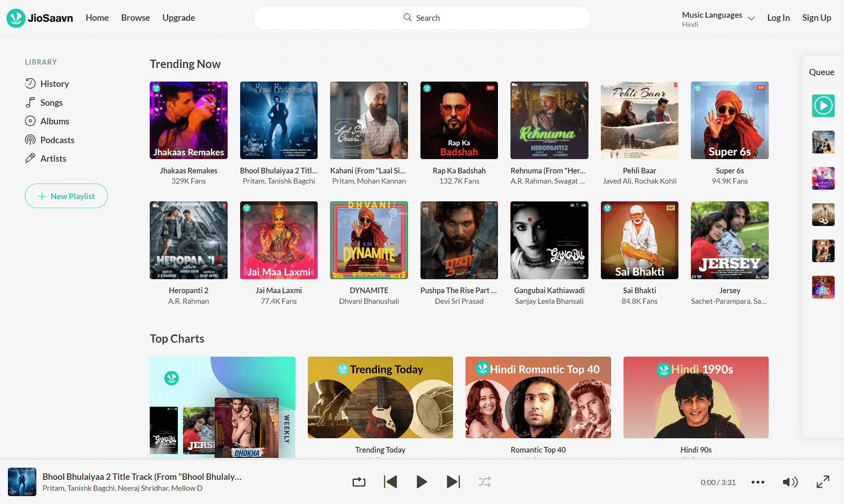This screenshot has width=844, height=504.
Task: Open the Sai Bhakti cover
Action: [640, 240]
